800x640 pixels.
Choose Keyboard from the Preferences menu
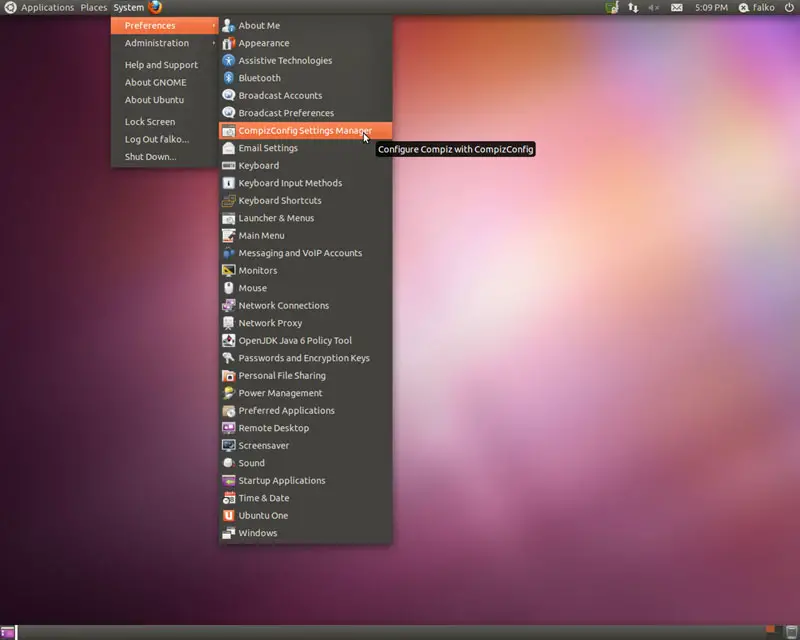[305, 165]
